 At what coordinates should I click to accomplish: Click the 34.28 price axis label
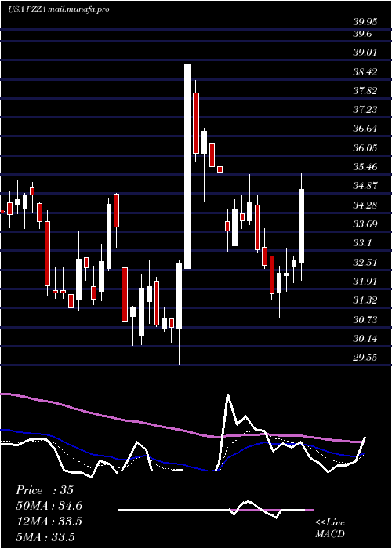point(365,205)
